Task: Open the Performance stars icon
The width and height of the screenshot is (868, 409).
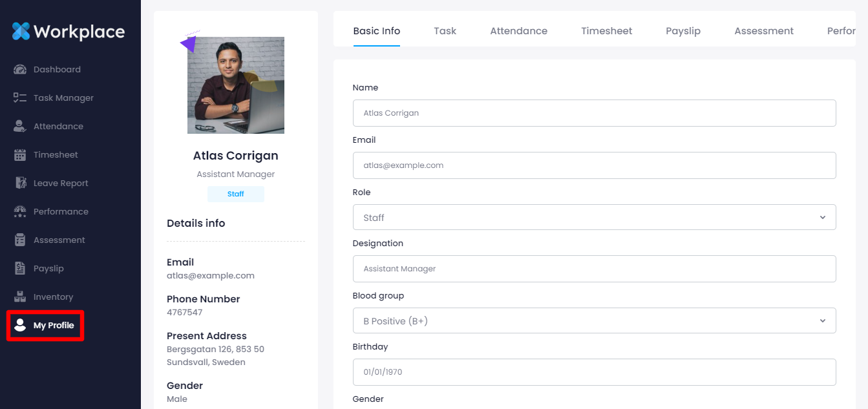Action: (20, 212)
